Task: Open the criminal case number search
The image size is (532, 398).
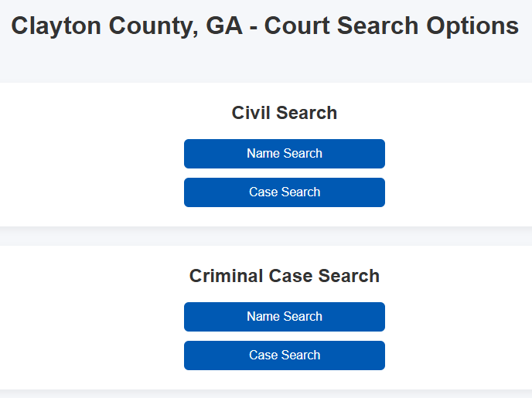Action: click(x=285, y=355)
